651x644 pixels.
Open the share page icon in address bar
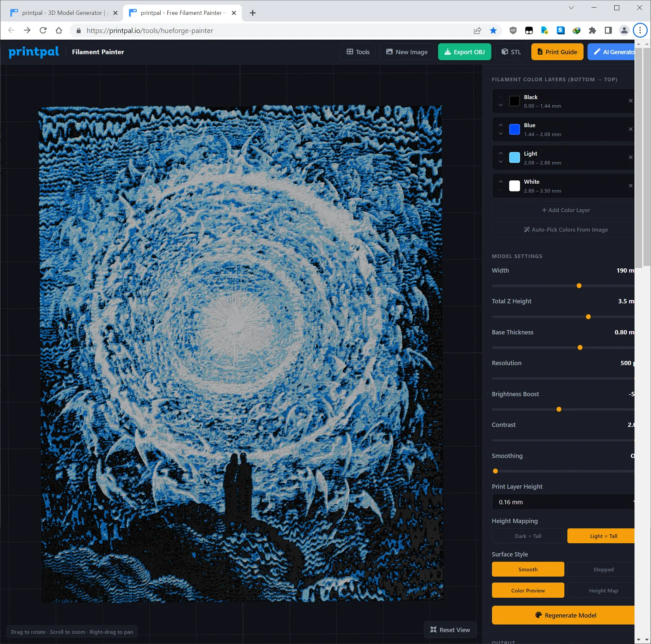tap(478, 30)
